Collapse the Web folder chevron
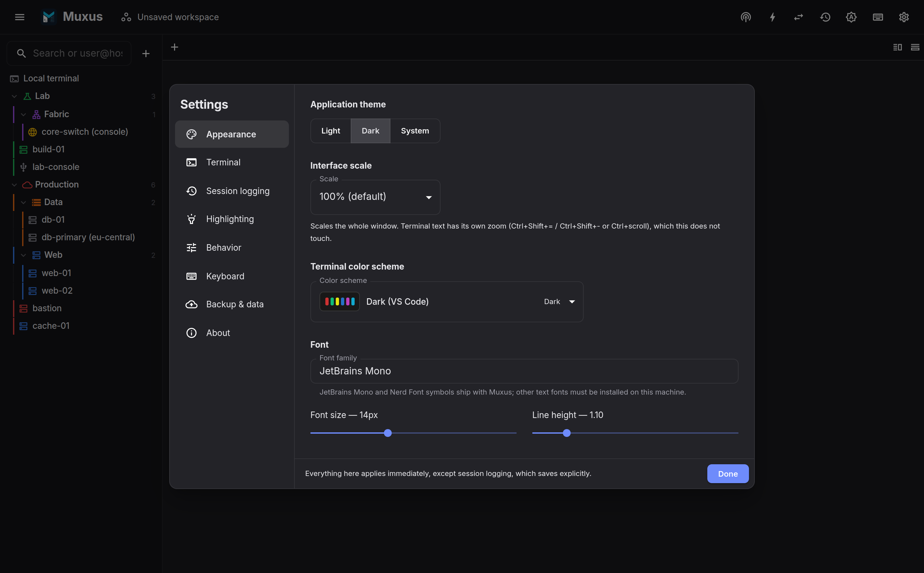Viewport: 924px width, 573px height. click(23, 255)
